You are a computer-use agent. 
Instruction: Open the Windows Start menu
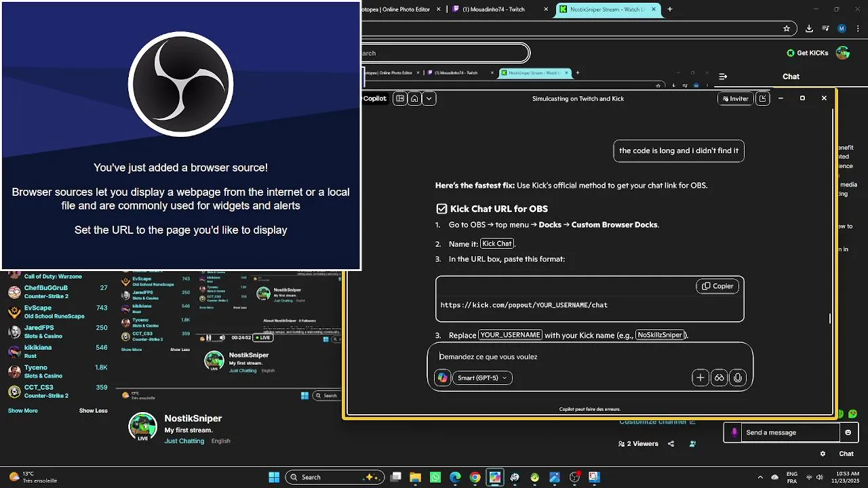pyautogui.click(x=274, y=477)
